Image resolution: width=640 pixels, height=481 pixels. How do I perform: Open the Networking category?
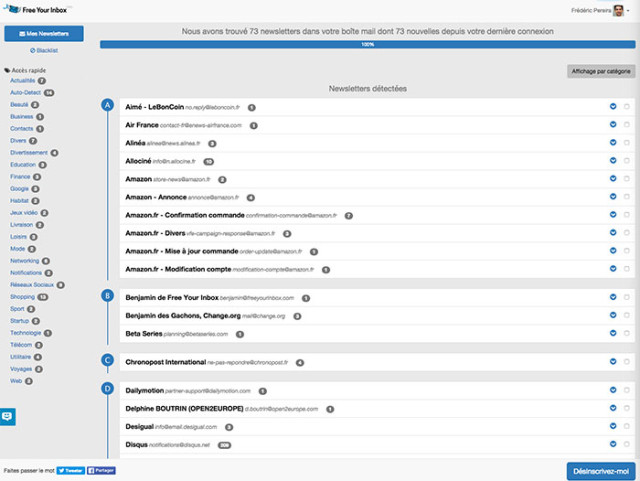tap(24, 261)
